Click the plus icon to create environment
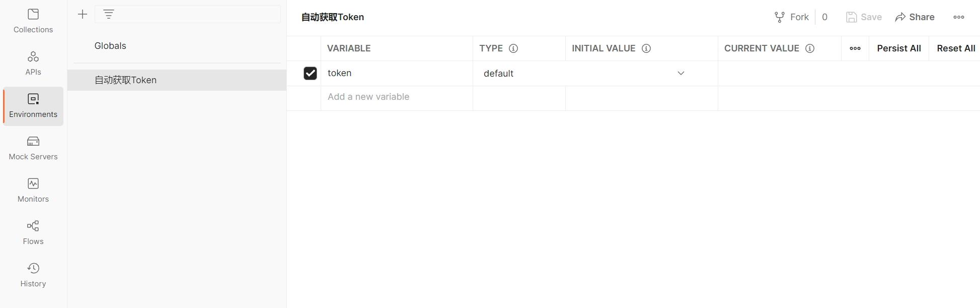 (83, 14)
